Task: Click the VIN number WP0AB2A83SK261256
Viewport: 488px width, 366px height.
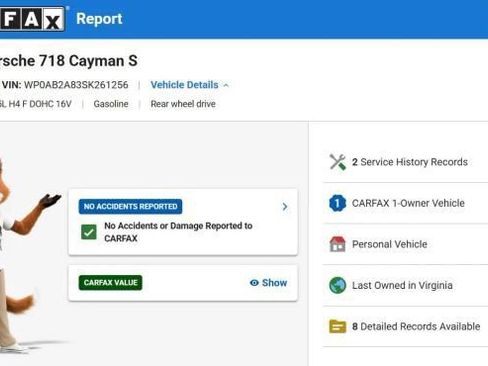Action: (76, 85)
